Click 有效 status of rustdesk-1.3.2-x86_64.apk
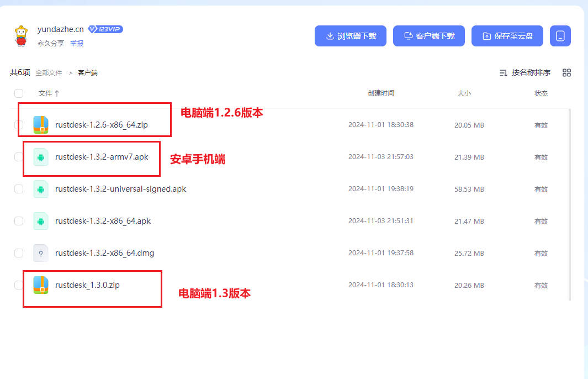The height and width of the screenshot is (379, 588). tap(541, 222)
